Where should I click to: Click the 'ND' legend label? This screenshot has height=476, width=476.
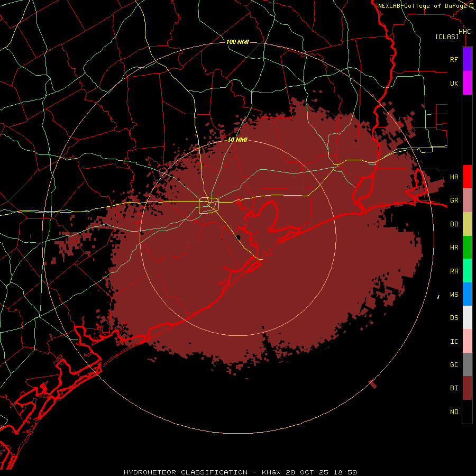(454, 412)
